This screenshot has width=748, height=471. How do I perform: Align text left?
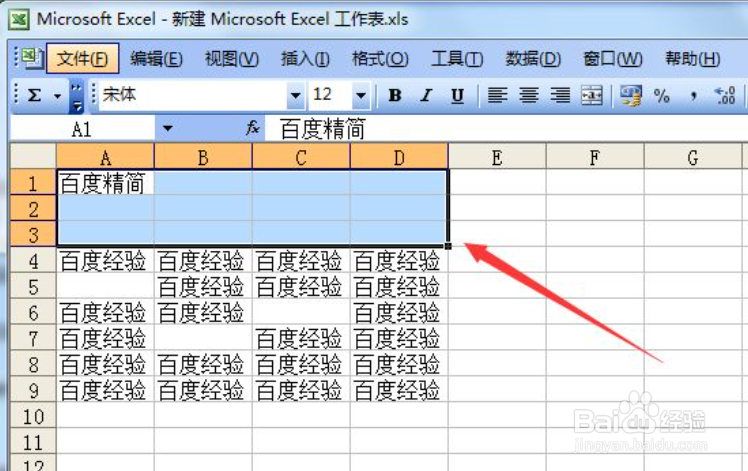pyautogui.click(x=497, y=96)
